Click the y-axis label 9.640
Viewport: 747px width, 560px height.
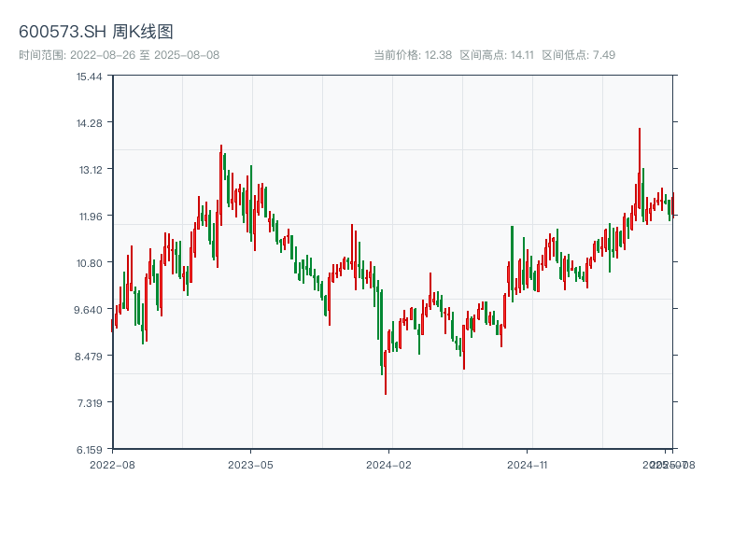(x=88, y=310)
